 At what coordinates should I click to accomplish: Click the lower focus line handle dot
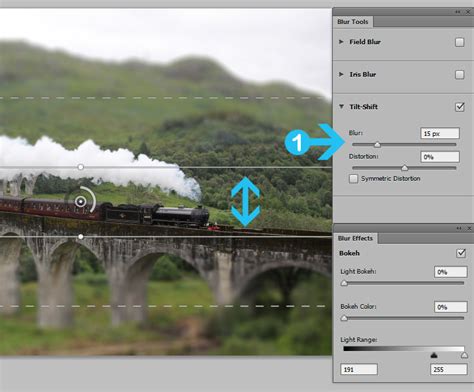click(81, 236)
